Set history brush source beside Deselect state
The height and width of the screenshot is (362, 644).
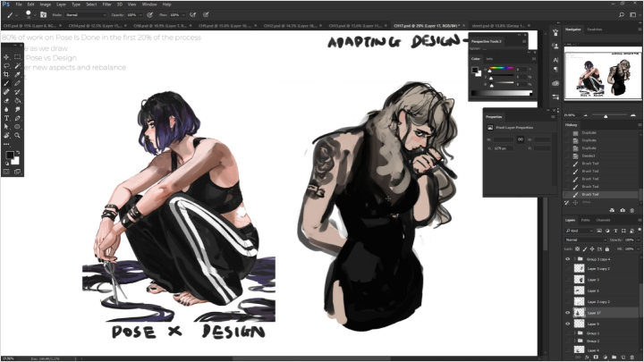(x=567, y=156)
